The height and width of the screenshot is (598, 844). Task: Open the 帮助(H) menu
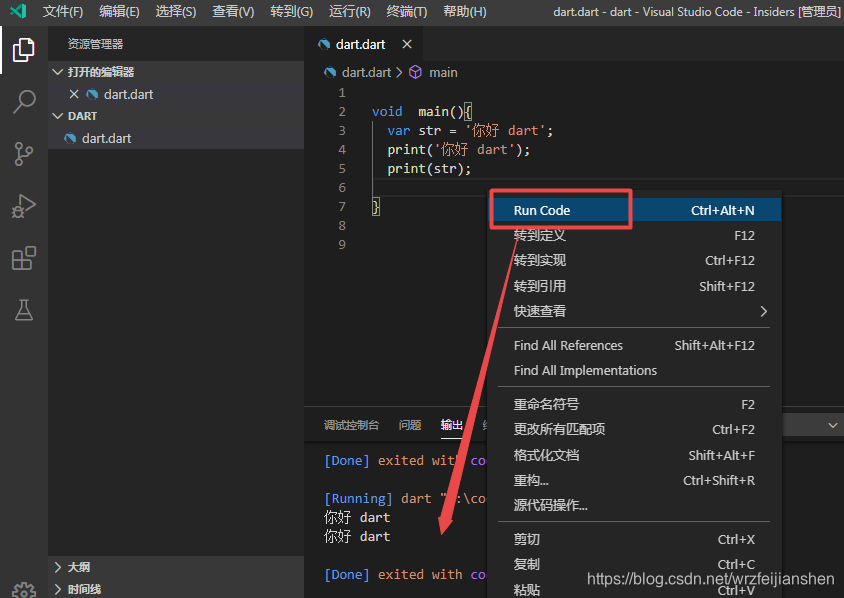465,11
